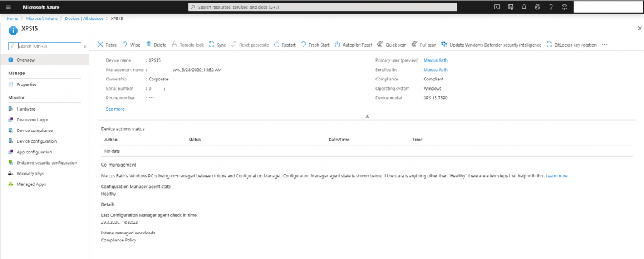Screen dimensions: 644x259
Task: Click the Corporate ownership value
Action: [x=158, y=79]
